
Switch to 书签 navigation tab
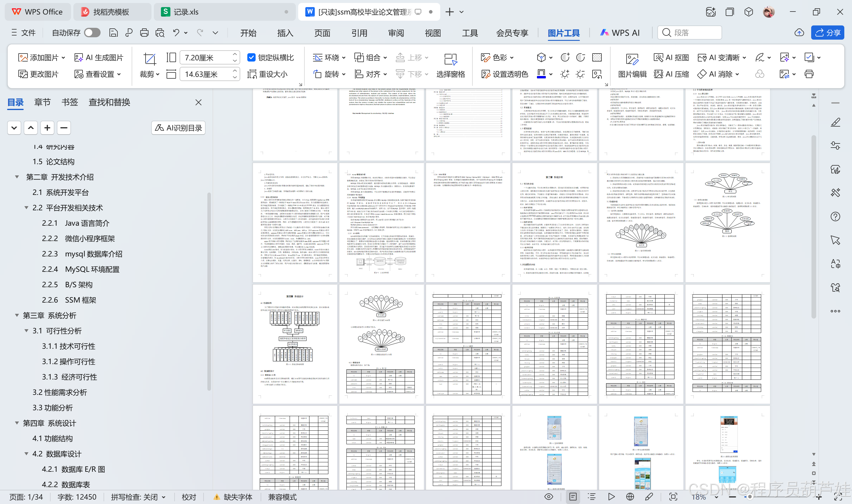coord(70,102)
